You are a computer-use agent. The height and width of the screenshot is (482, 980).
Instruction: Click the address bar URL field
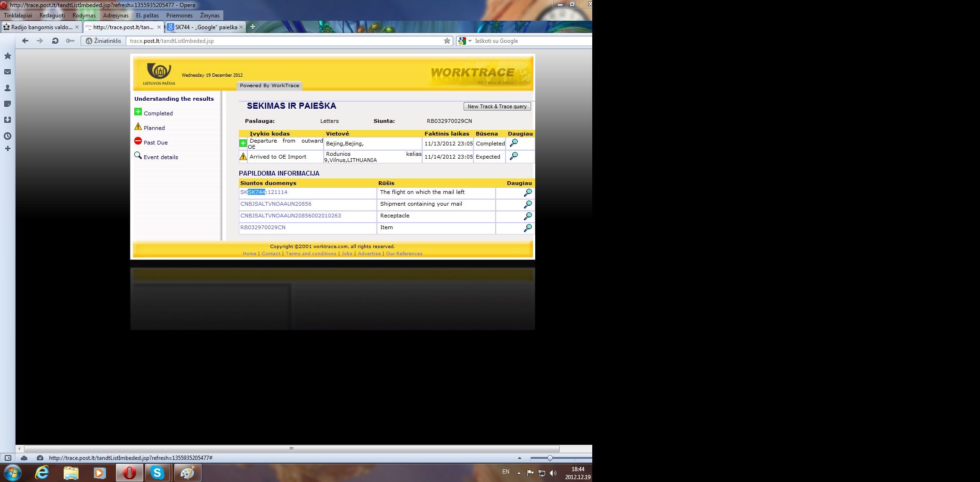(x=283, y=41)
